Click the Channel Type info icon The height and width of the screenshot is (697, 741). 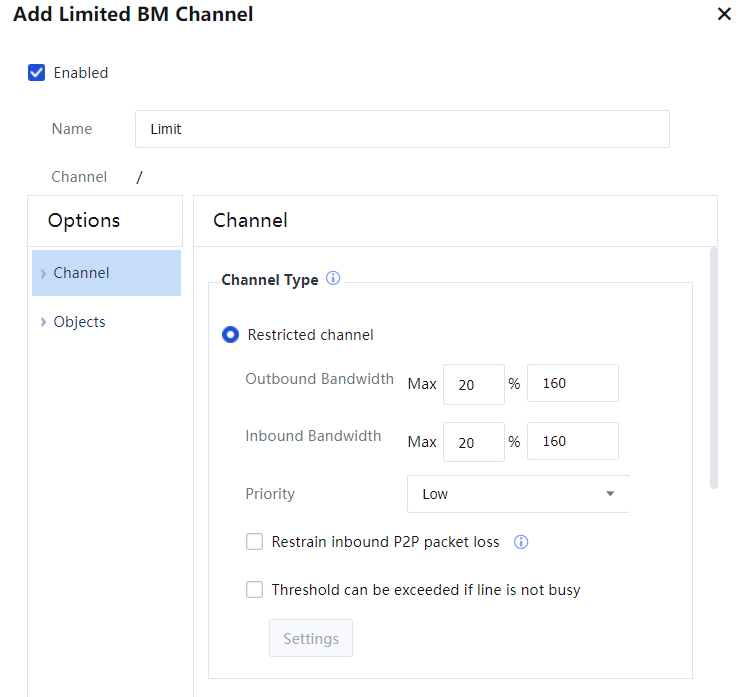point(333,279)
